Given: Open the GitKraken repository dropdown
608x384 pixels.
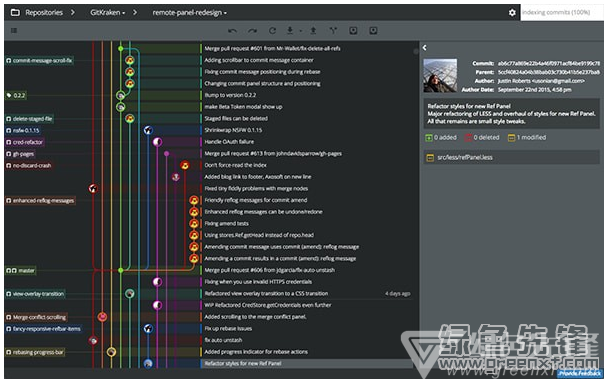Looking at the screenshot, I should coord(107,12).
